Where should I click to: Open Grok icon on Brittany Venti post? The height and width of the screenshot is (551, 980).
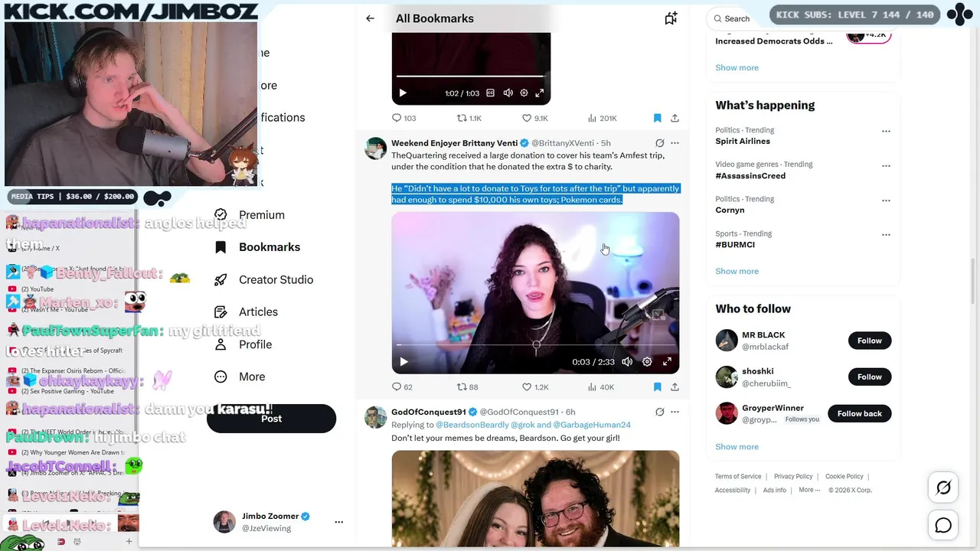pos(659,143)
